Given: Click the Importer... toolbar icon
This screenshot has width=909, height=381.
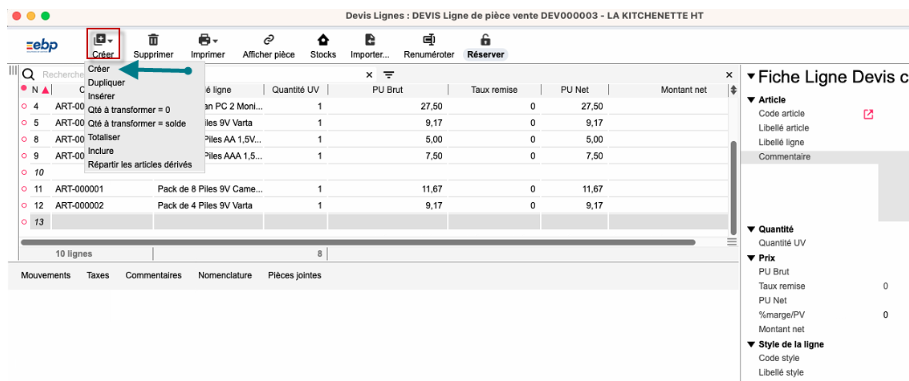Looking at the screenshot, I should 370,40.
